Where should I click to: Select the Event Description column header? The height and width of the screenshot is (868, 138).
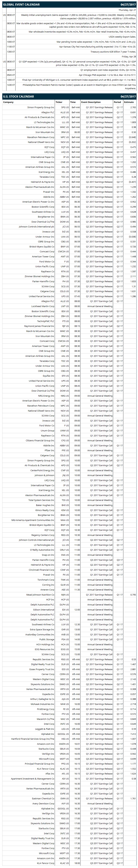pos(91,102)
